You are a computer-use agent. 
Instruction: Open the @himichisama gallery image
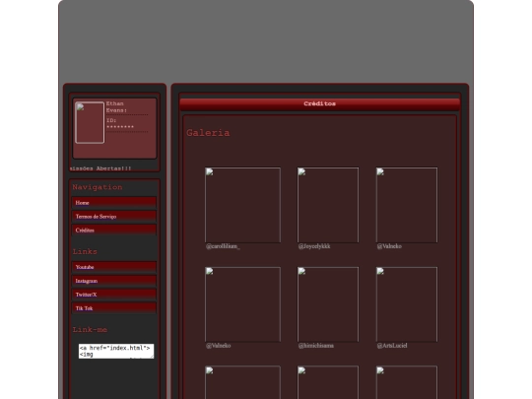click(x=328, y=304)
